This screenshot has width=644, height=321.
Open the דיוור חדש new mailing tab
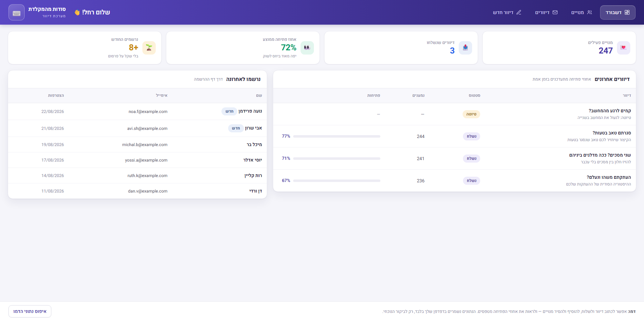pyautogui.click(x=507, y=12)
